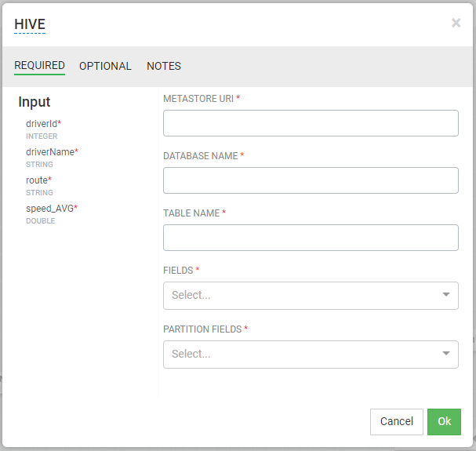Click the INTEGER type under driverId
476x451 pixels.
click(42, 136)
